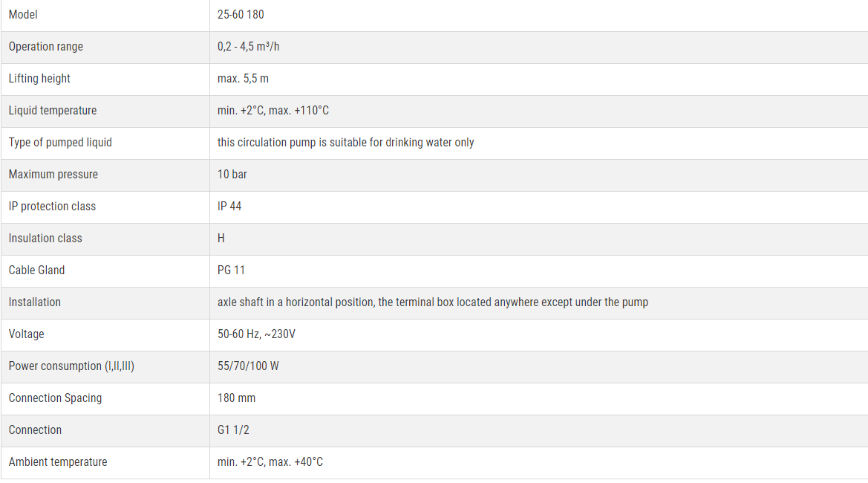Select the 0,2 - 4,5 m³/h value
The height and width of the screenshot is (483, 868).
pyautogui.click(x=249, y=47)
